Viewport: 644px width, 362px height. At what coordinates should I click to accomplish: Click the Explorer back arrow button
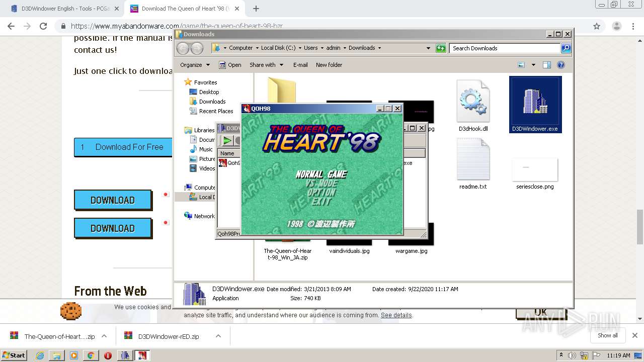(183, 48)
